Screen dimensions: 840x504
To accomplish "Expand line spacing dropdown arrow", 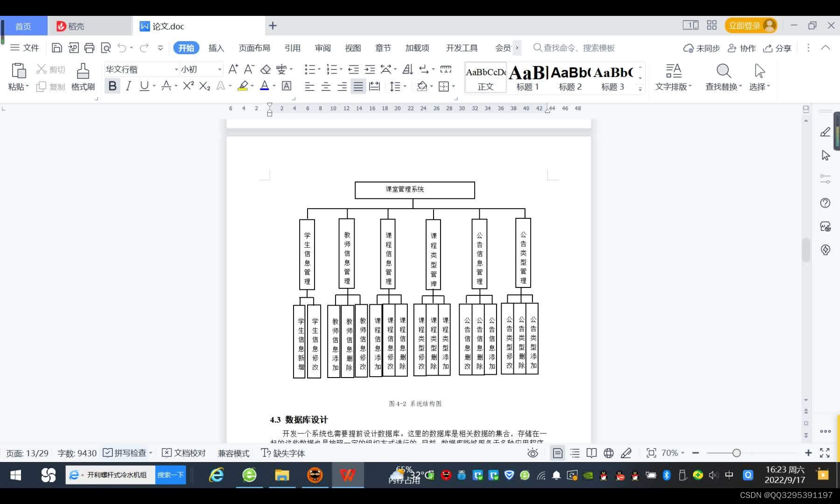I will point(405,86).
